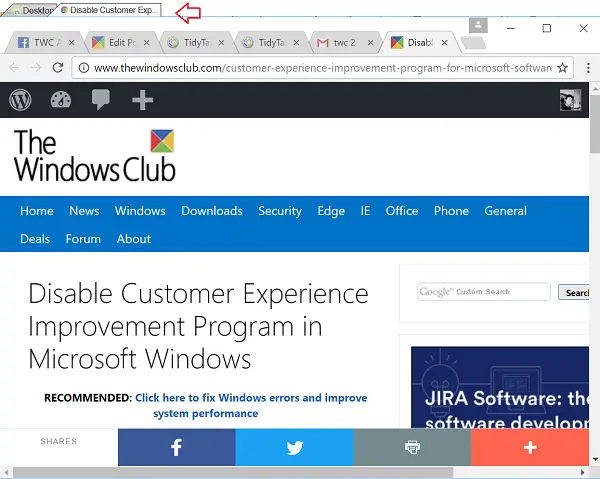
Task: Close the active Disable tab
Action: point(444,43)
